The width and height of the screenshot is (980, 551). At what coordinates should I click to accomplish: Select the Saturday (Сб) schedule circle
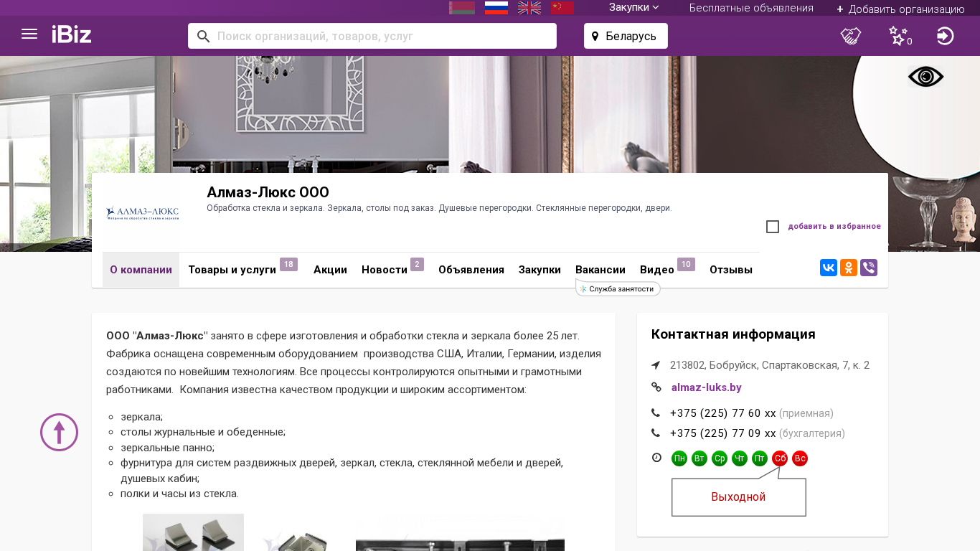[x=780, y=458]
